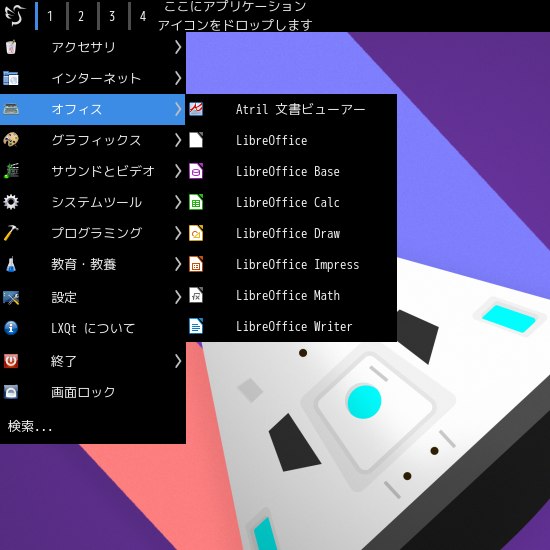Image resolution: width=550 pixels, height=550 pixels.
Task: Click the Settings (設定) tools icon
Action: coord(11,297)
